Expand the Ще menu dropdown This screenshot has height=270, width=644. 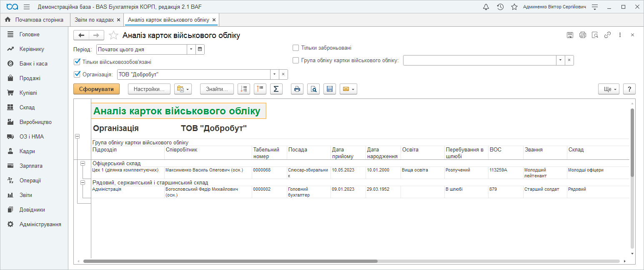click(608, 89)
